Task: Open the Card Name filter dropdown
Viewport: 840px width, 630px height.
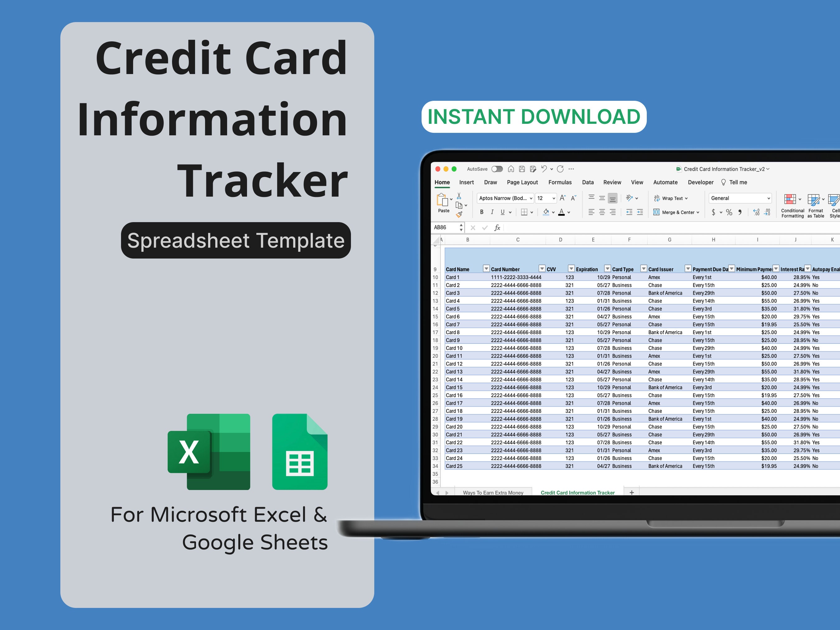Action: (x=486, y=268)
